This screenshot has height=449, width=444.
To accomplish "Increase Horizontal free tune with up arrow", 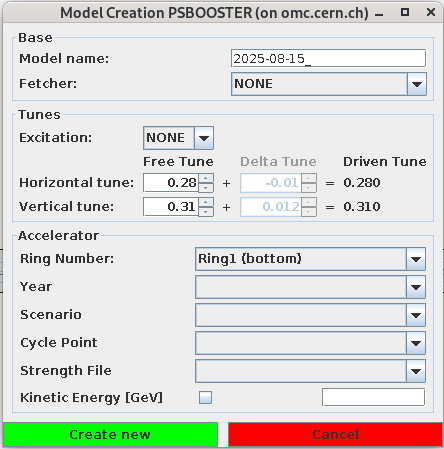I will 206,178.
